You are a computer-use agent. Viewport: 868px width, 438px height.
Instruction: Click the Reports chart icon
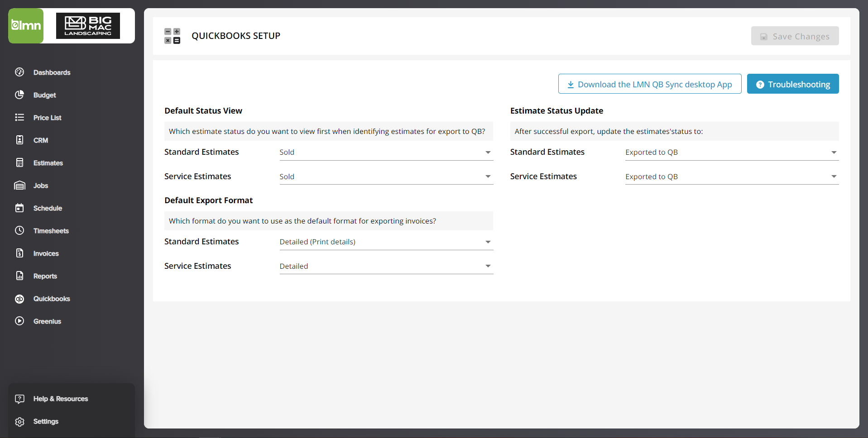coord(19,276)
